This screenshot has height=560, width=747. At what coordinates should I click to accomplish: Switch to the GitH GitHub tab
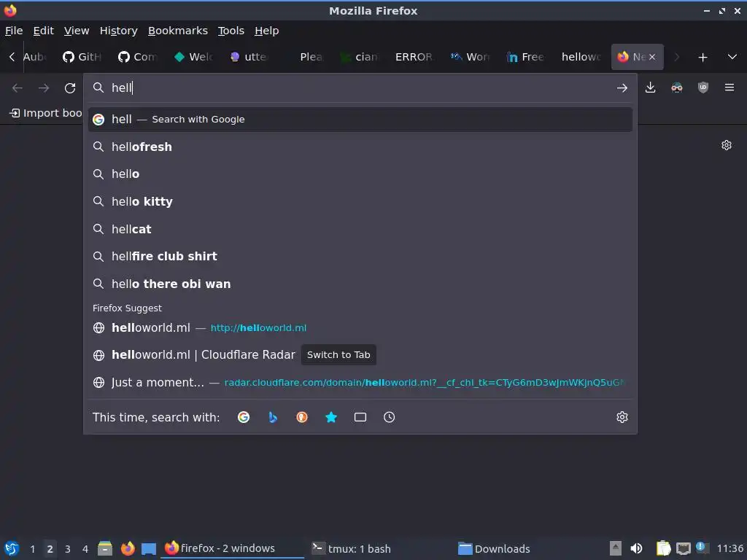[83, 57]
